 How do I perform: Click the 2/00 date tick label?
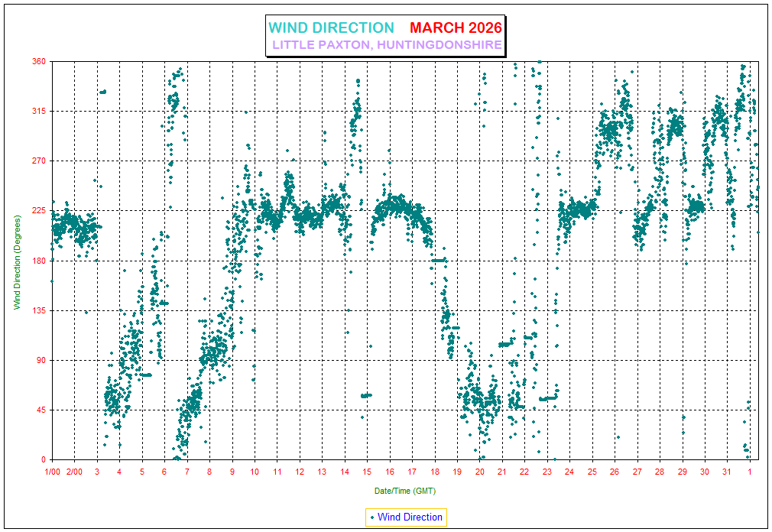[75, 472]
